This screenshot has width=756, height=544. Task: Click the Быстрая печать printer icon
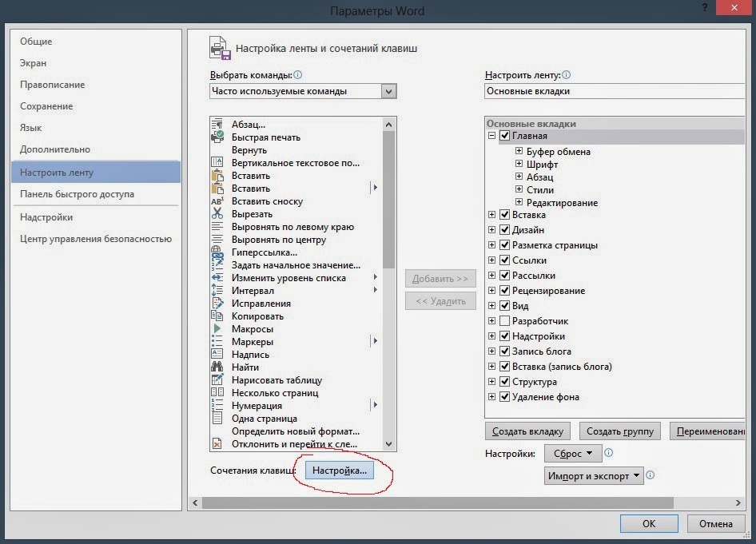pos(217,137)
